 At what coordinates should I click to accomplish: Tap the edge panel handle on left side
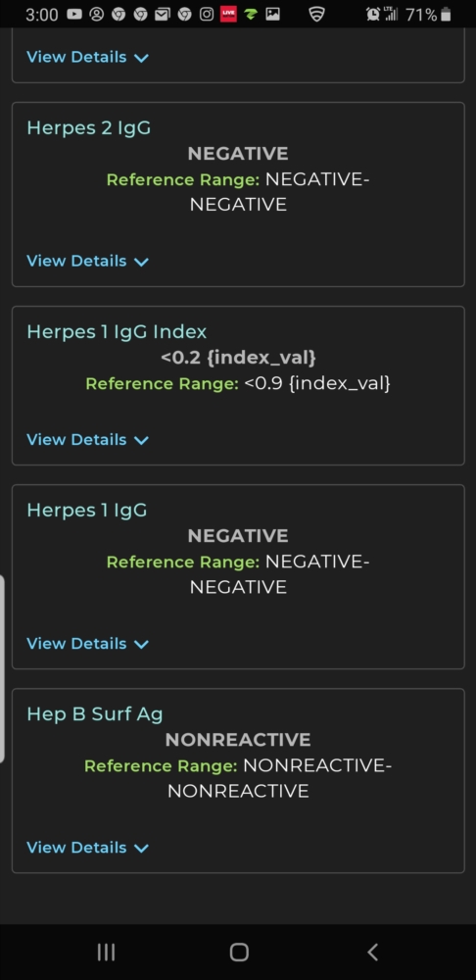(3, 668)
